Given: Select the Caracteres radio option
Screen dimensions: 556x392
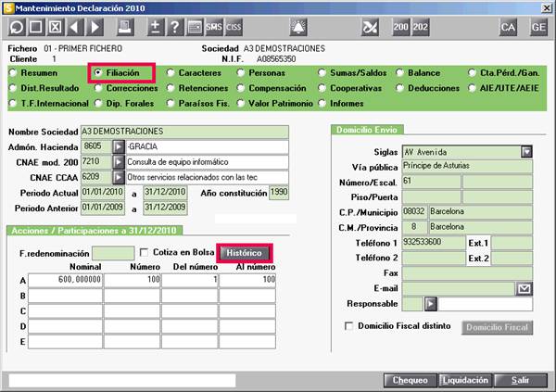Looking at the screenshot, I should [171, 72].
